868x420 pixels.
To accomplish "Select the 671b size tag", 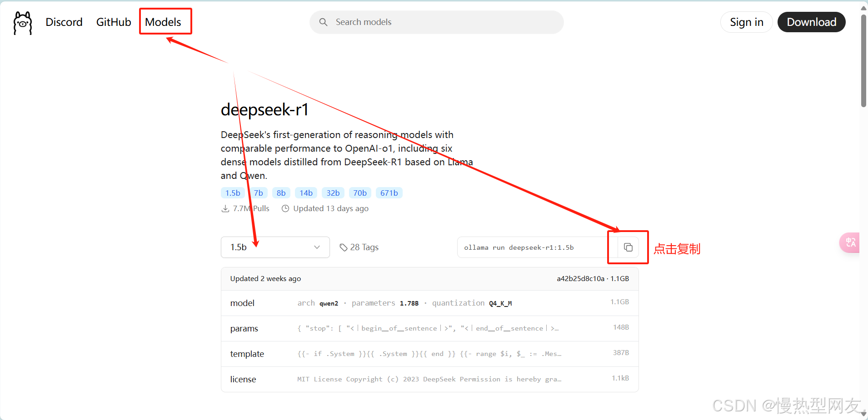I will (x=389, y=193).
